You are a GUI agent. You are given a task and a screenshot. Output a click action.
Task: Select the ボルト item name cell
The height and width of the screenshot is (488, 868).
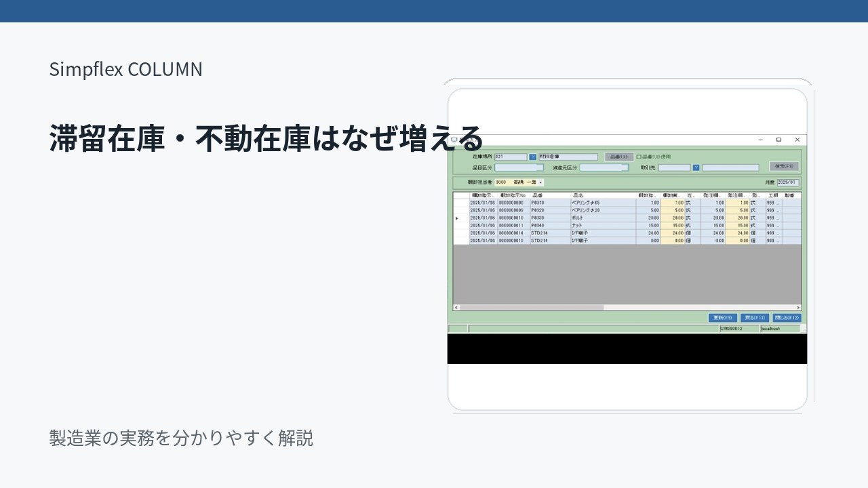pos(603,218)
